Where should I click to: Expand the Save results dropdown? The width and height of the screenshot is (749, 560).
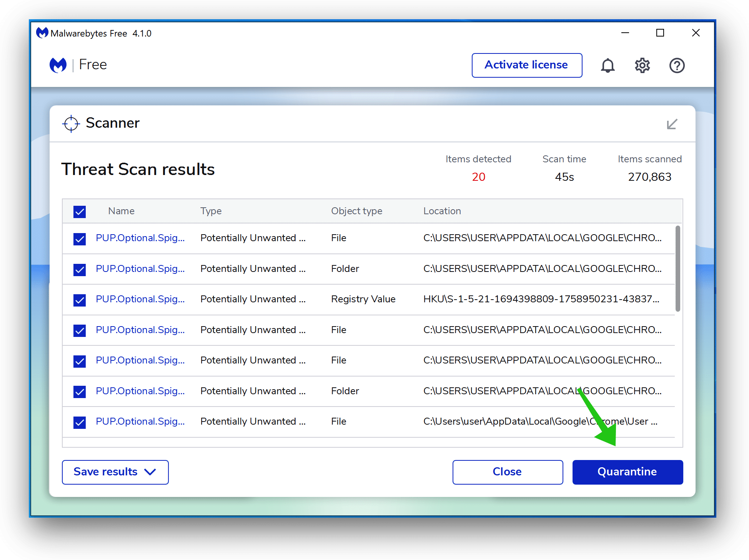click(115, 472)
